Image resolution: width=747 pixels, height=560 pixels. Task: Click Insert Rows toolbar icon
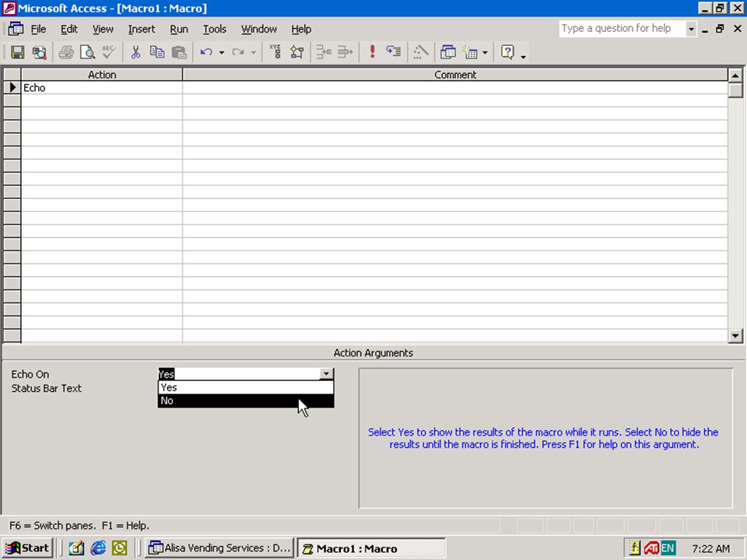coord(324,52)
